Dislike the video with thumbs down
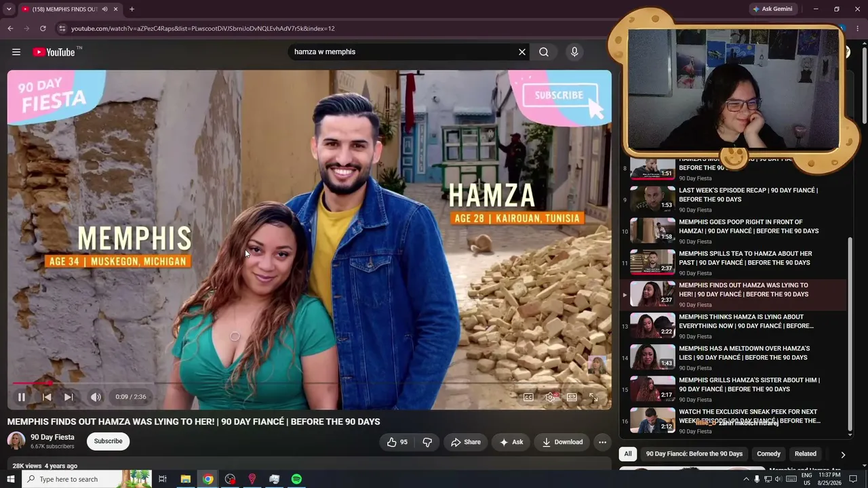 tap(427, 443)
